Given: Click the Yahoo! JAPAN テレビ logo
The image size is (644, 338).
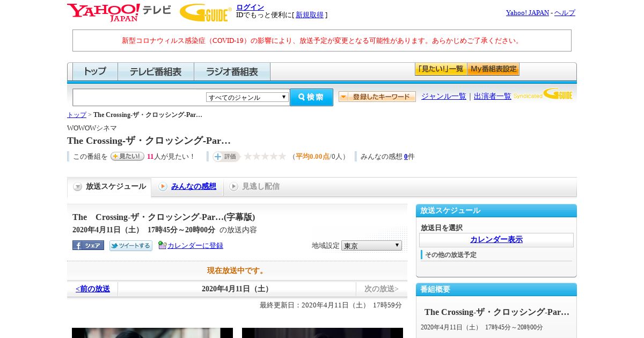Looking at the screenshot, I should pos(119,12).
